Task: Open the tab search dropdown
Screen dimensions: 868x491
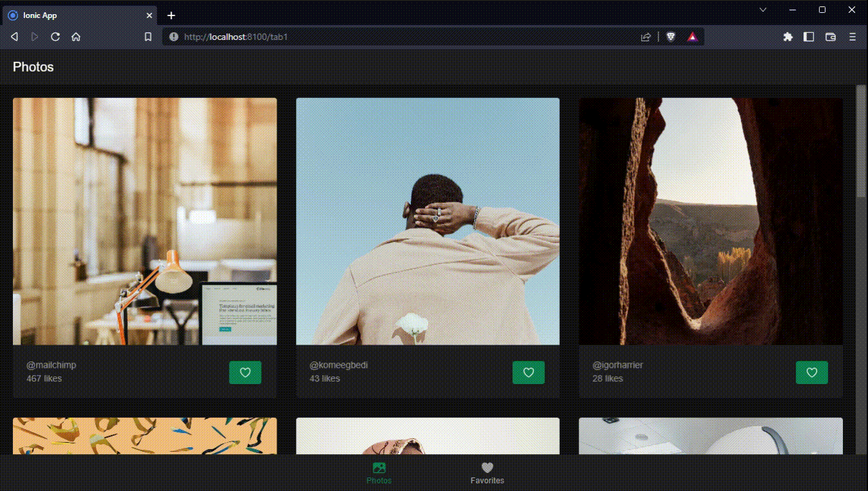Action: (763, 10)
